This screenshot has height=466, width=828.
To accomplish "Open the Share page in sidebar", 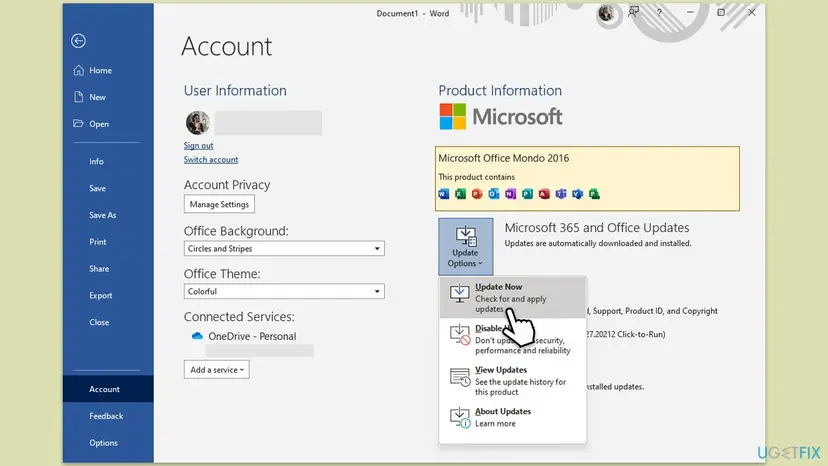I will [x=99, y=268].
